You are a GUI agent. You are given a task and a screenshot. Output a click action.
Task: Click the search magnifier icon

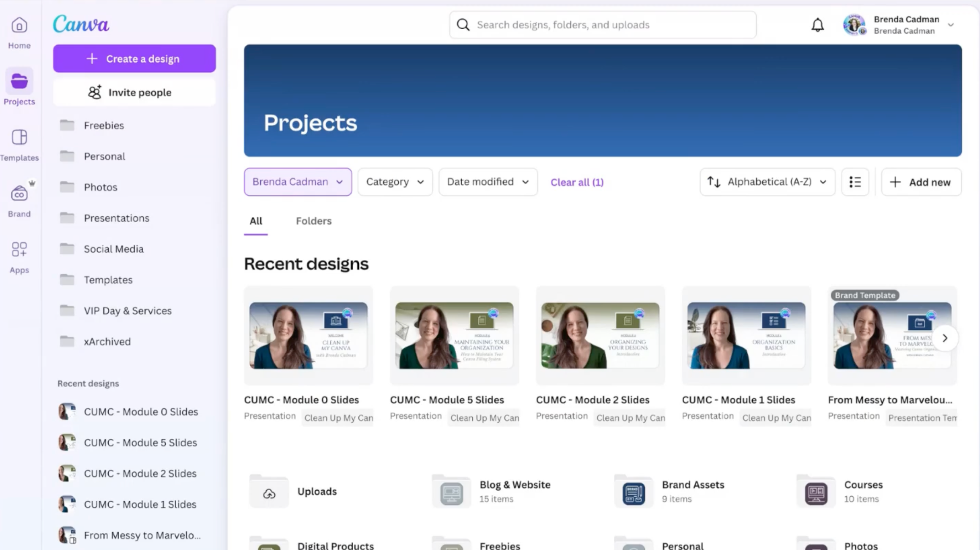pos(463,25)
